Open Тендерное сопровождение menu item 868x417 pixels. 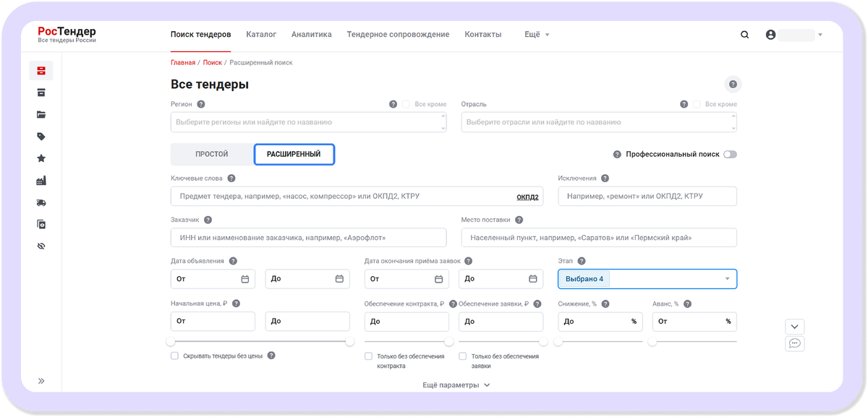pyautogui.click(x=398, y=34)
